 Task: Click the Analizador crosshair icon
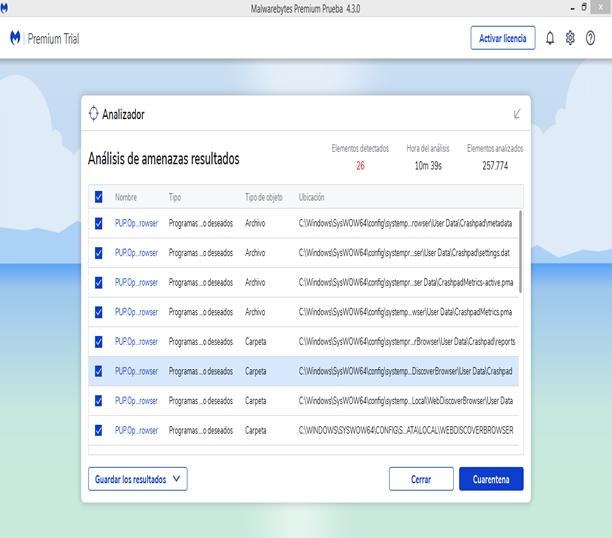[94, 114]
